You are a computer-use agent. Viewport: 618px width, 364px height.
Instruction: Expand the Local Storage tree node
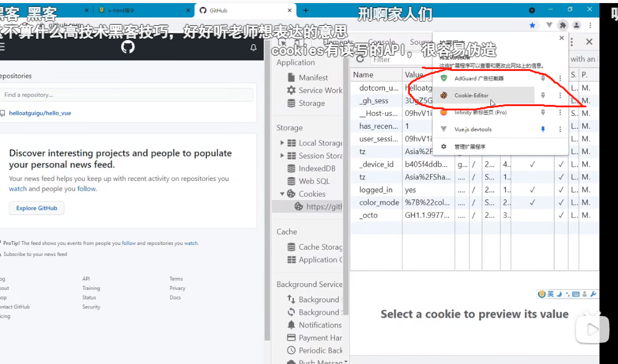click(282, 143)
